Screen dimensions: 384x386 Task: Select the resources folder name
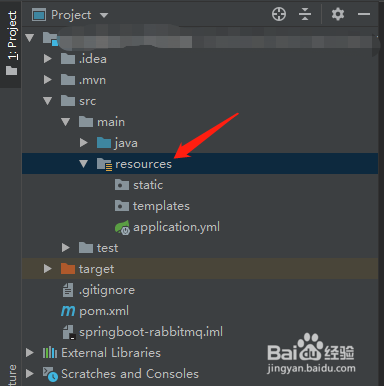[x=143, y=164]
